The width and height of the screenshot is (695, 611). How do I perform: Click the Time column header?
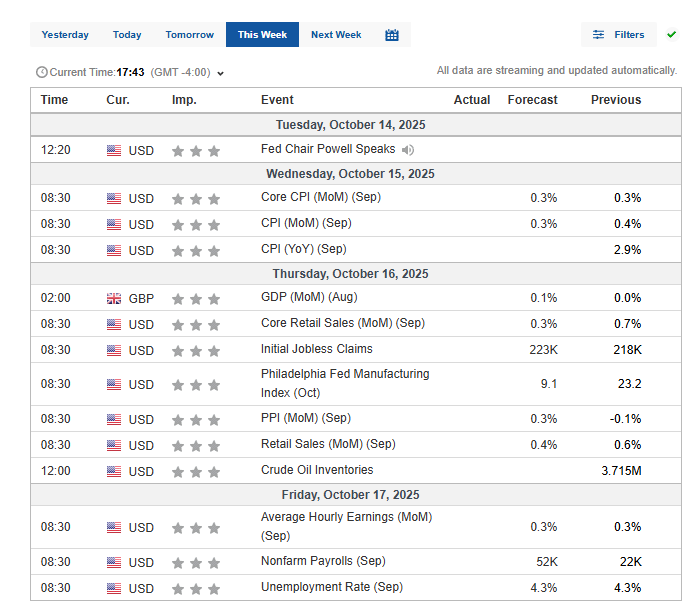(x=54, y=100)
